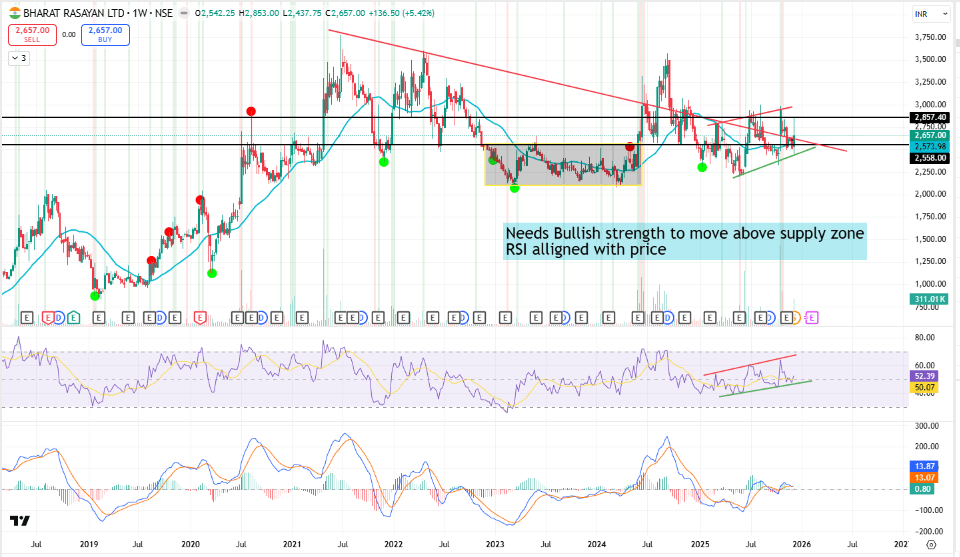Click the BUY 2,657.00 button
The width and height of the screenshot is (960, 557).
[105, 35]
